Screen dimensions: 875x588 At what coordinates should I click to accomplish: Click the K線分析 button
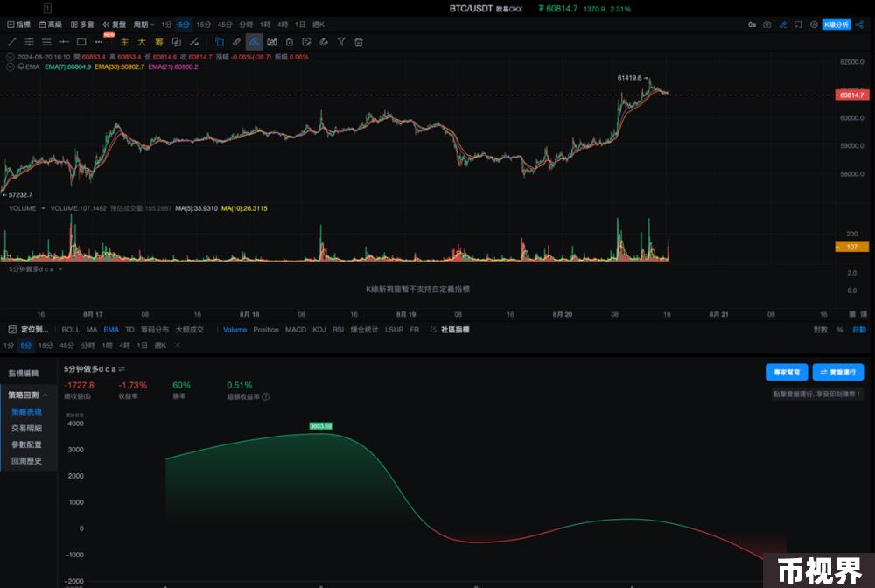pos(836,24)
